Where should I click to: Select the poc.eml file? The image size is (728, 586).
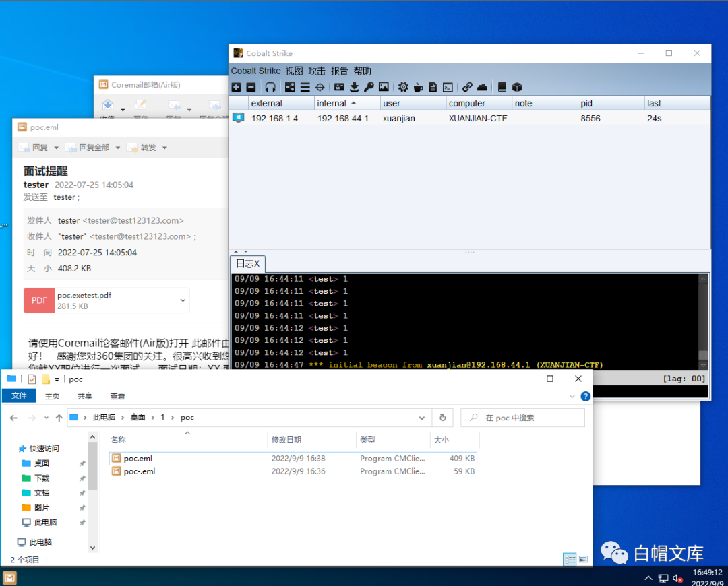[293, 459]
